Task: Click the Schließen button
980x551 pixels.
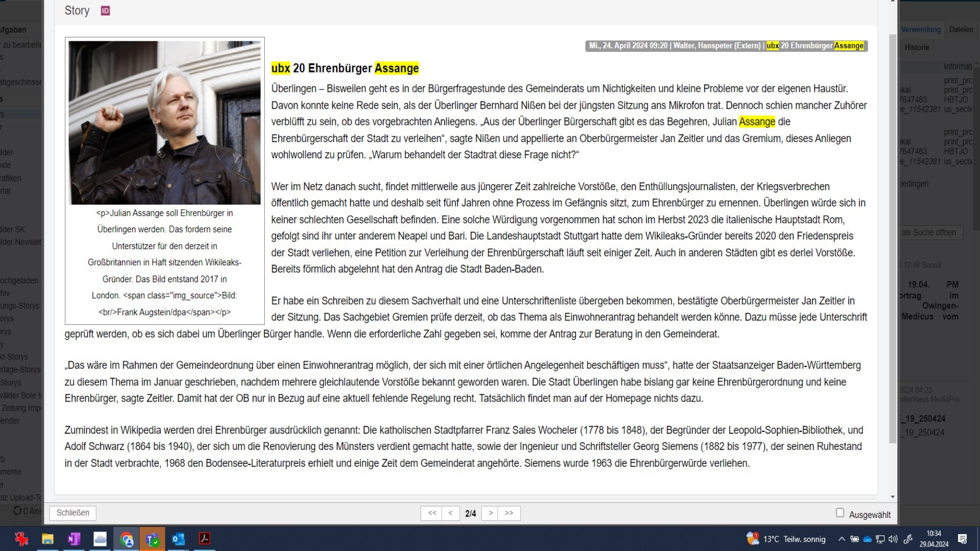Action: (72, 513)
